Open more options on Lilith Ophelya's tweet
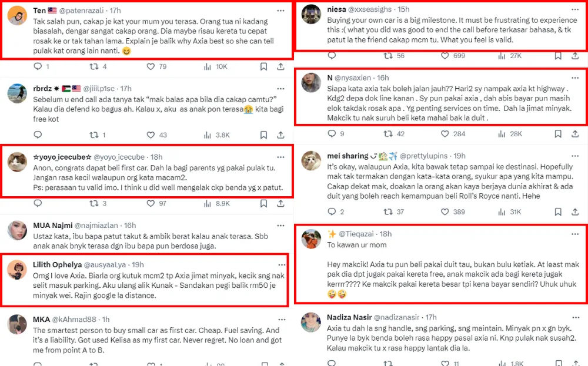This screenshot has height=366, width=588. coord(281,264)
